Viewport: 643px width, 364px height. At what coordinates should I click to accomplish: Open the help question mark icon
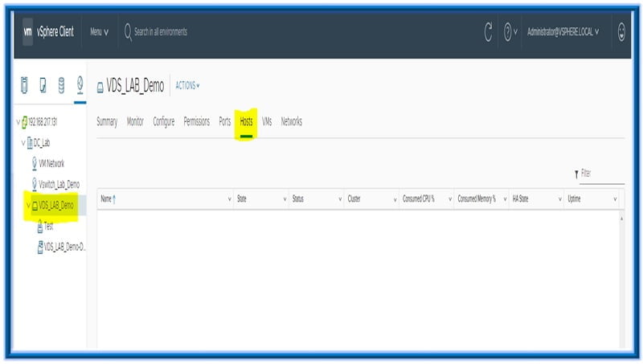tap(508, 32)
